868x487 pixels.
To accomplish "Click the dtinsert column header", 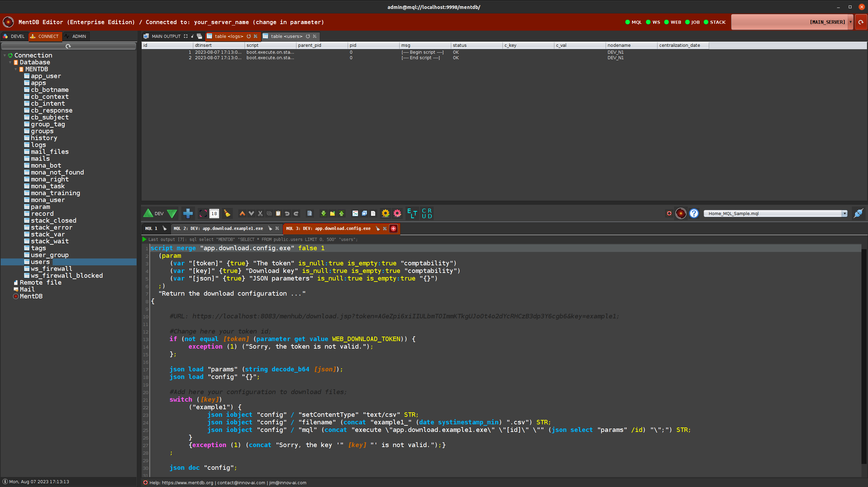I will coord(219,45).
